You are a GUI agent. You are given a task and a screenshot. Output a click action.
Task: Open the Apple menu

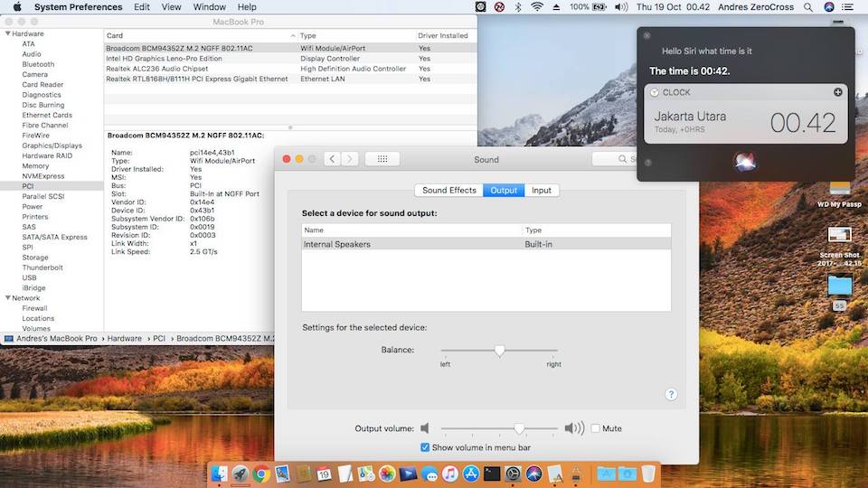(16, 7)
